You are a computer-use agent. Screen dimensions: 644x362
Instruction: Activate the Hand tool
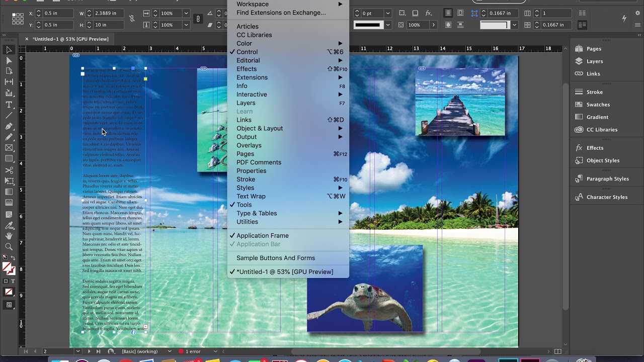coord(9,236)
